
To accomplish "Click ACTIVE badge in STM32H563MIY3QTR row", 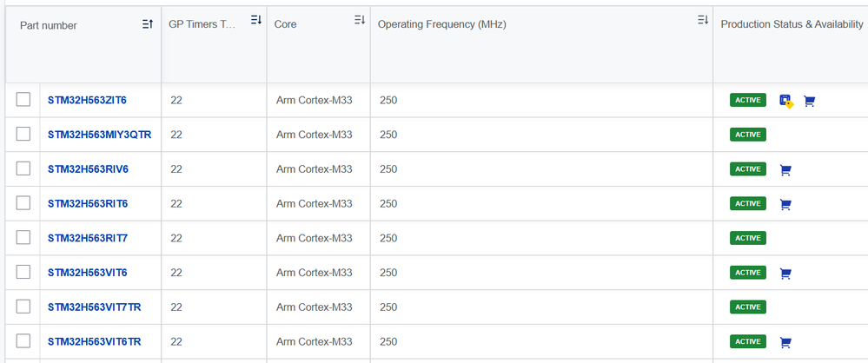I will click(748, 135).
